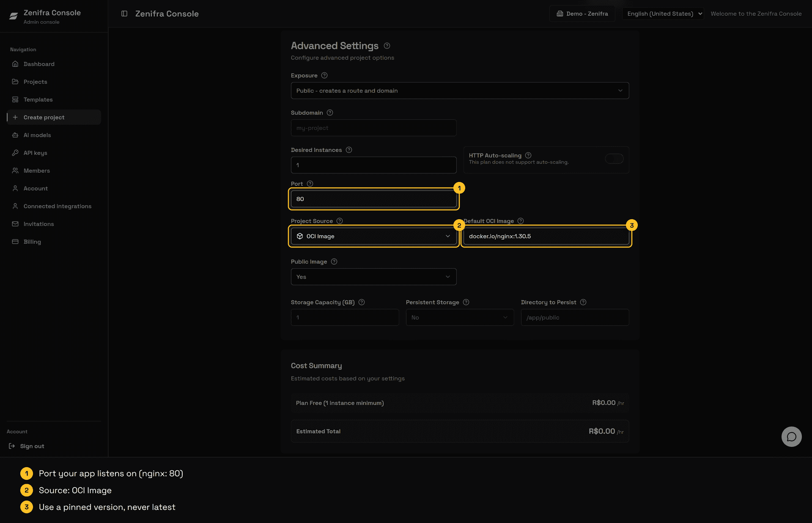812x523 pixels.
Task: Click the API keys key icon
Action: (x=15, y=153)
